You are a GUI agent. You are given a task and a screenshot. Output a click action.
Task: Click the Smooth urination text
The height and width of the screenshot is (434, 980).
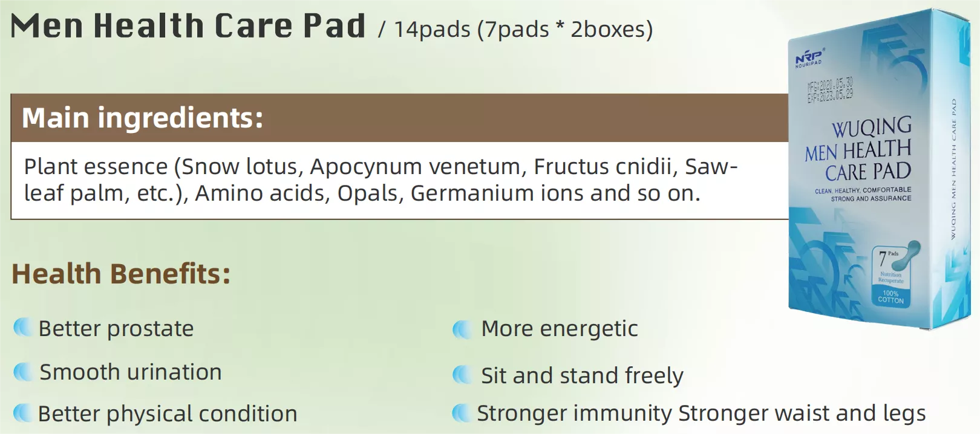click(131, 372)
